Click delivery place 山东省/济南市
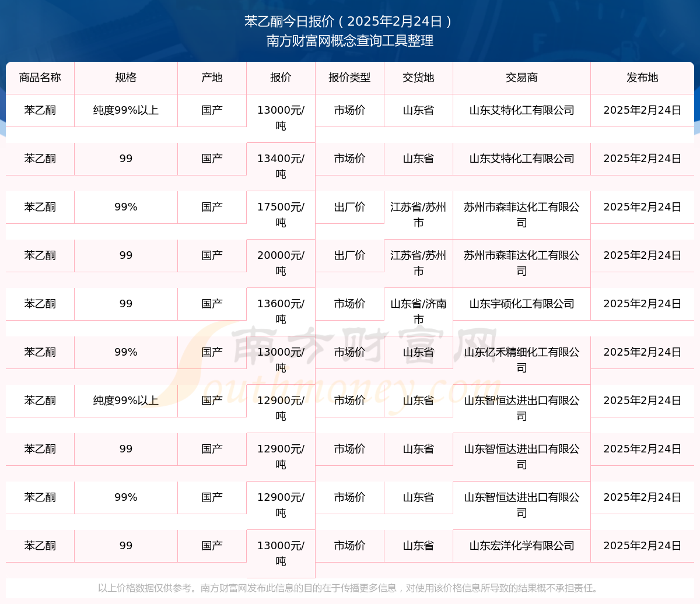The height and width of the screenshot is (604, 700). click(x=418, y=311)
